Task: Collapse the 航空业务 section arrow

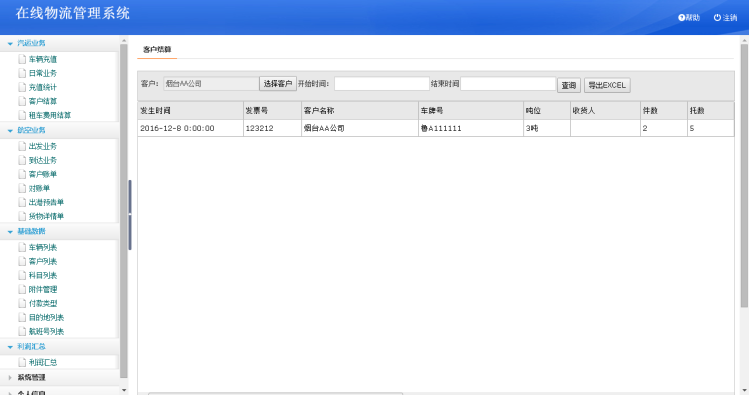Action: tap(10, 130)
